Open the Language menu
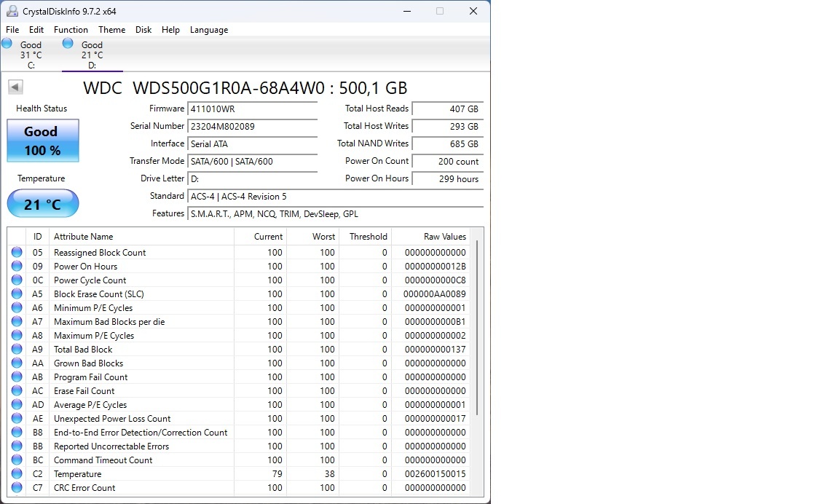Viewport: 839px width, 504px height. (x=209, y=30)
